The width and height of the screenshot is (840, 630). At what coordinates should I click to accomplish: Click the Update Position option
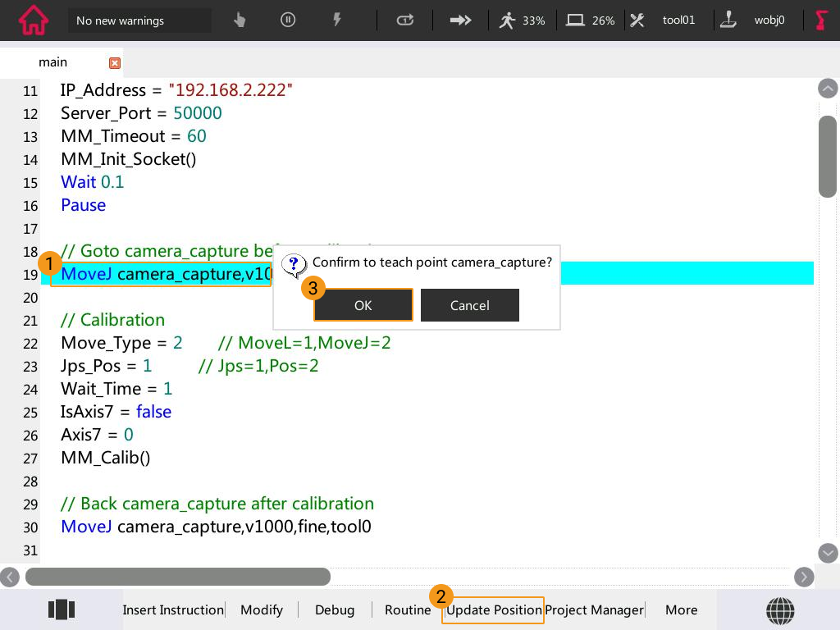tap(493, 609)
